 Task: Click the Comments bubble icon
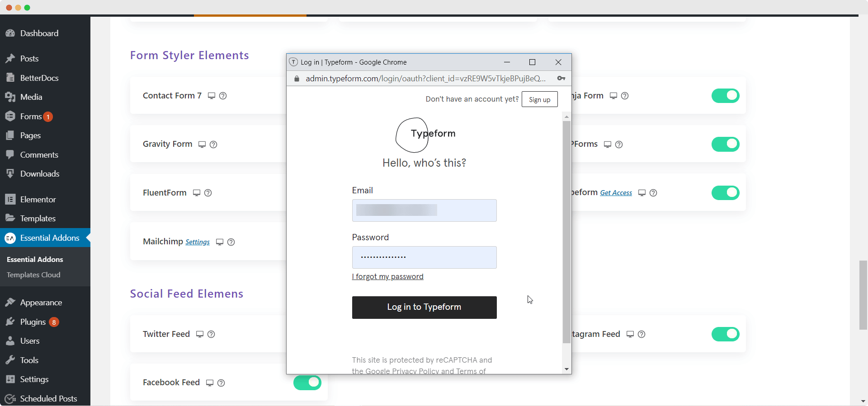[10, 154]
